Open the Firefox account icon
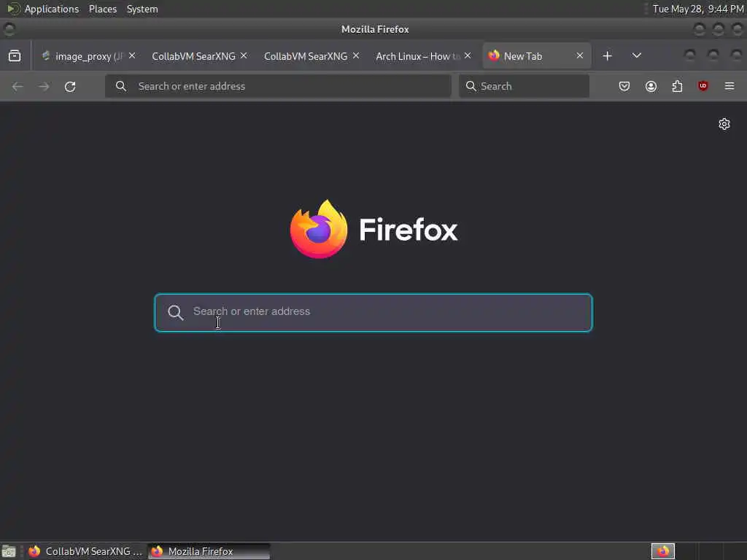The width and height of the screenshot is (747, 560). pyautogui.click(x=651, y=86)
